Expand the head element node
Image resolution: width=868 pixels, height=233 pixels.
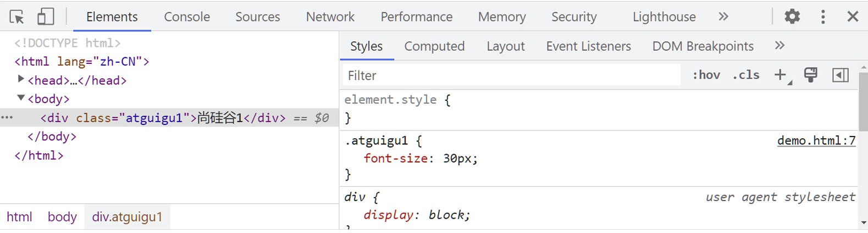point(21,79)
